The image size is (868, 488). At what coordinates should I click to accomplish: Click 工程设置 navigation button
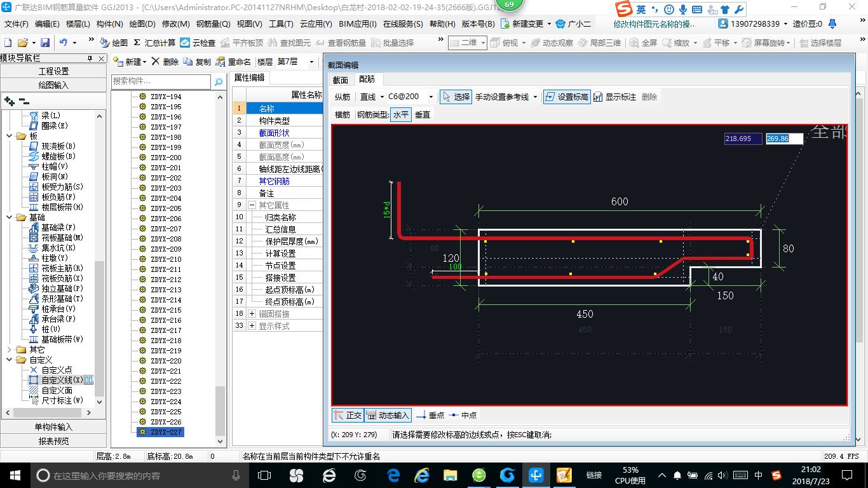click(53, 71)
